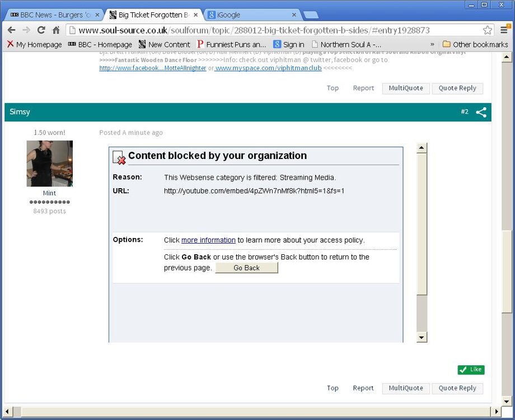Click the address bar URL
515x420 pixels.
tap(254, 30)
